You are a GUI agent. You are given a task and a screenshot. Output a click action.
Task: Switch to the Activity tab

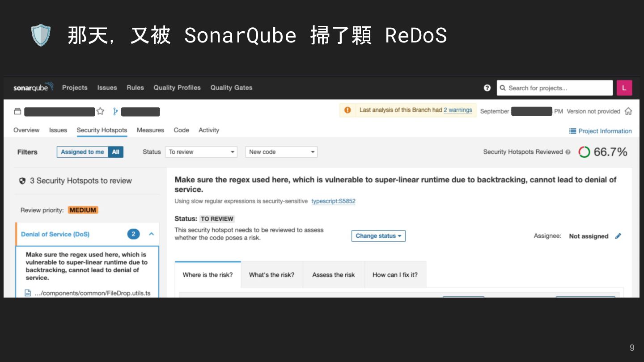[x=209, y=130]
